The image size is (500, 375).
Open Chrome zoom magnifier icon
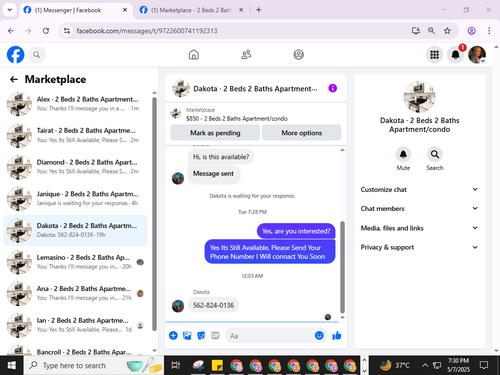point(431,31)
